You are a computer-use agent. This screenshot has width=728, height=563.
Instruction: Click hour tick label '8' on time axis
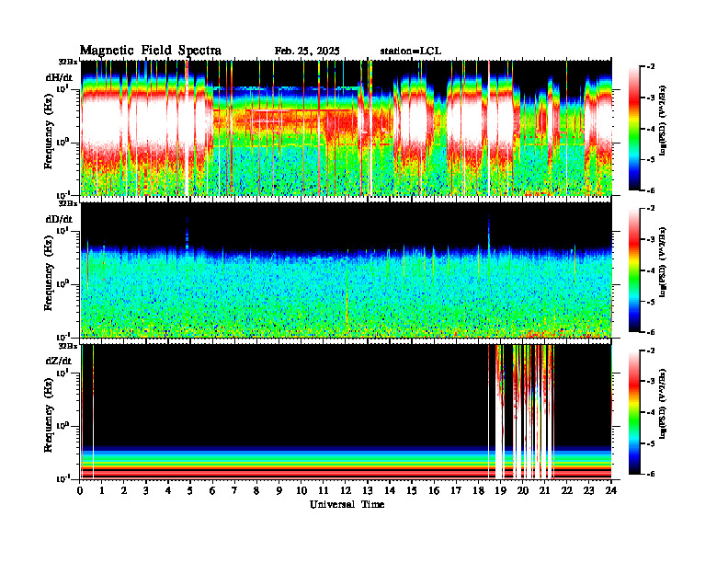(x=256, y=490)
